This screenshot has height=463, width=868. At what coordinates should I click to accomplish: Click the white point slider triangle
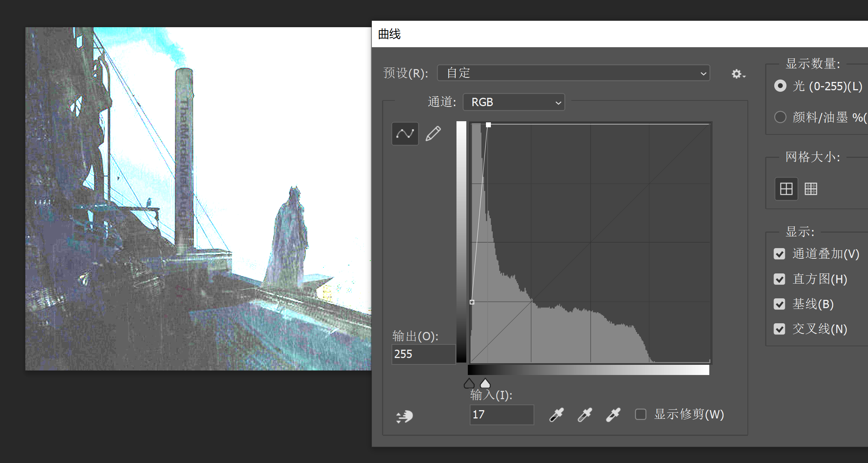485,383
